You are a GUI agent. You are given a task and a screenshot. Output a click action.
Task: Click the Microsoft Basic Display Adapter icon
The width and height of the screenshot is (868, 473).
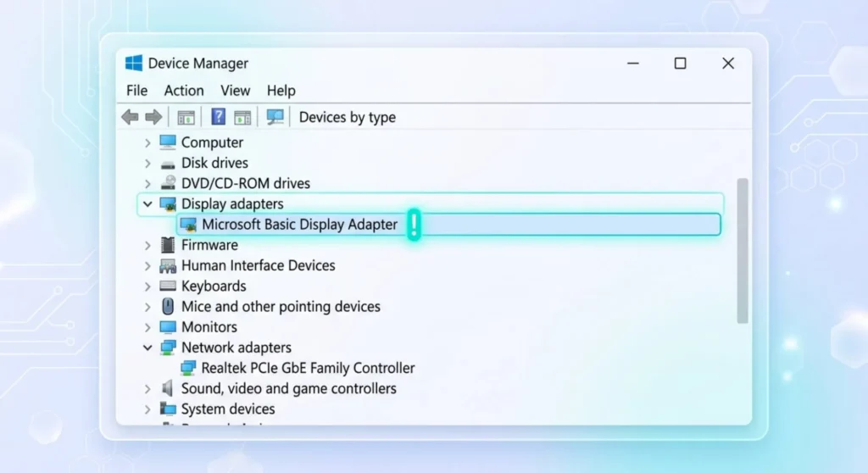coord(188,225)
